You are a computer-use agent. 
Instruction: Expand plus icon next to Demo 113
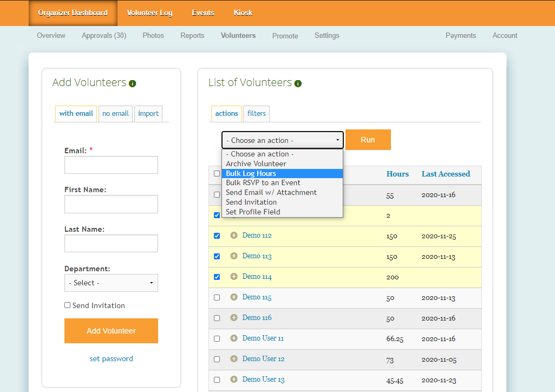[x=234, y=256]
